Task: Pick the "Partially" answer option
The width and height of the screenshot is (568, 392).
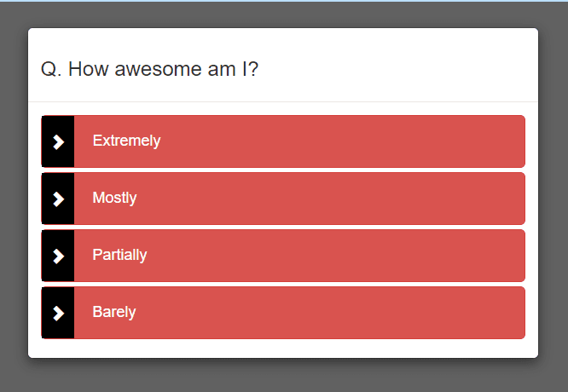Action: click(x=283, y=256)
